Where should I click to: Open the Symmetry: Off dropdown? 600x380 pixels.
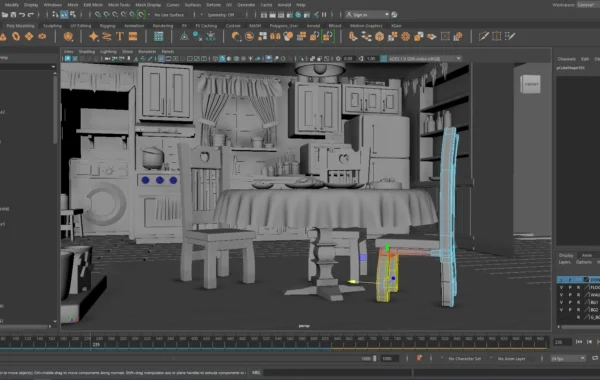pyautogui.click(x=221, y=15)
